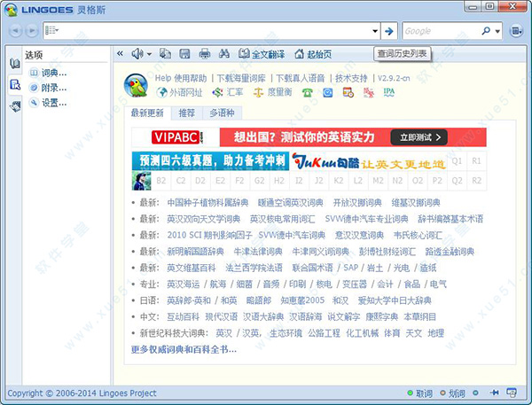Viewport: 532px width, 405px height.
Task: Open the speaker voice dropdown arrow
Action: click(x=149, y=54)
